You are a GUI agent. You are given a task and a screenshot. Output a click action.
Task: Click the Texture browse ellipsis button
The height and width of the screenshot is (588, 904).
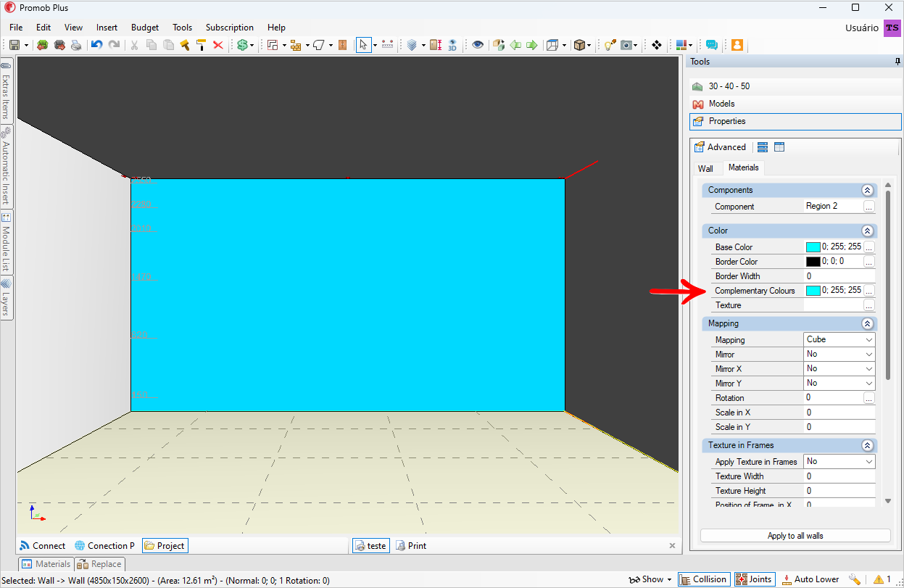tap(868, 305)
